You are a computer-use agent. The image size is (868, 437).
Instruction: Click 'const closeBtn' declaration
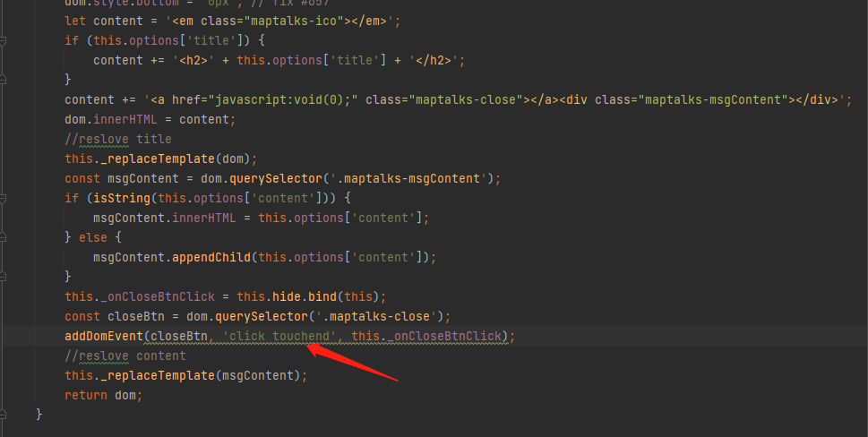[115, 316]
